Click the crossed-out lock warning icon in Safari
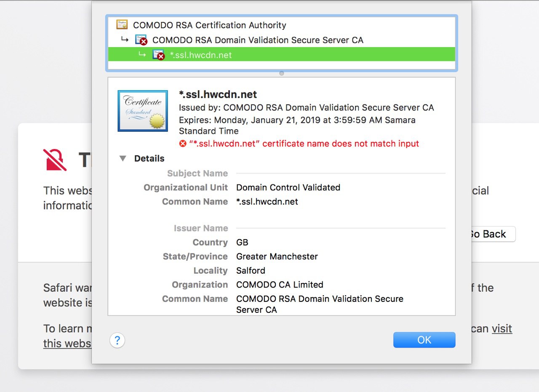 tap(55, 160)
